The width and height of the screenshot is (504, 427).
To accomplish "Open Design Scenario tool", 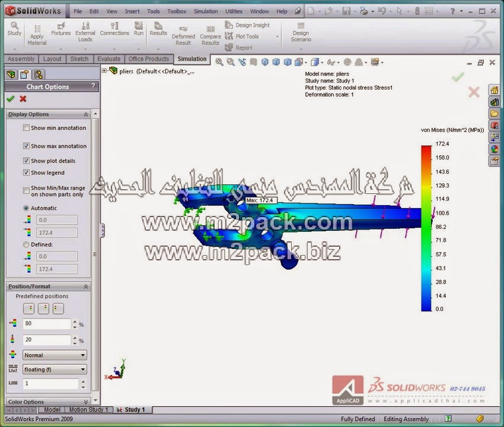I will (301, 32).
